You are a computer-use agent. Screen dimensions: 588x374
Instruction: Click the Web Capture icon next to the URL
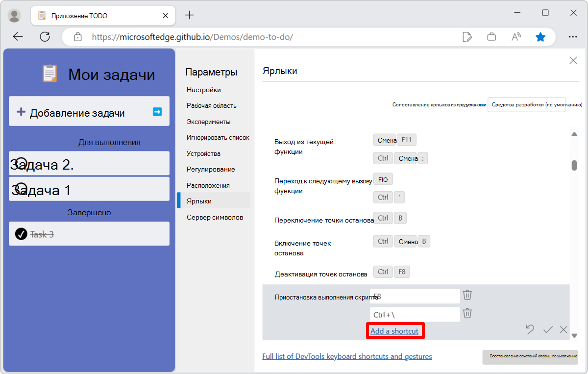[467, 36]
